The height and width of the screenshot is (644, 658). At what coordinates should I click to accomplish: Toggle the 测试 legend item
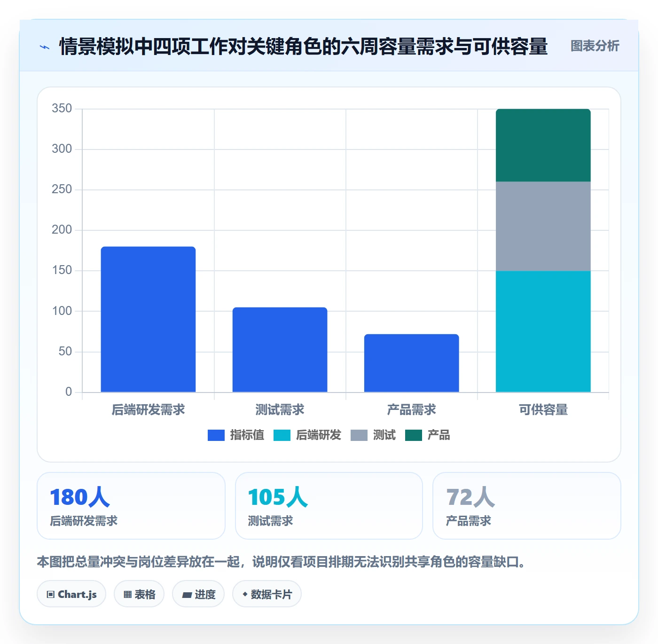[373, 435]
